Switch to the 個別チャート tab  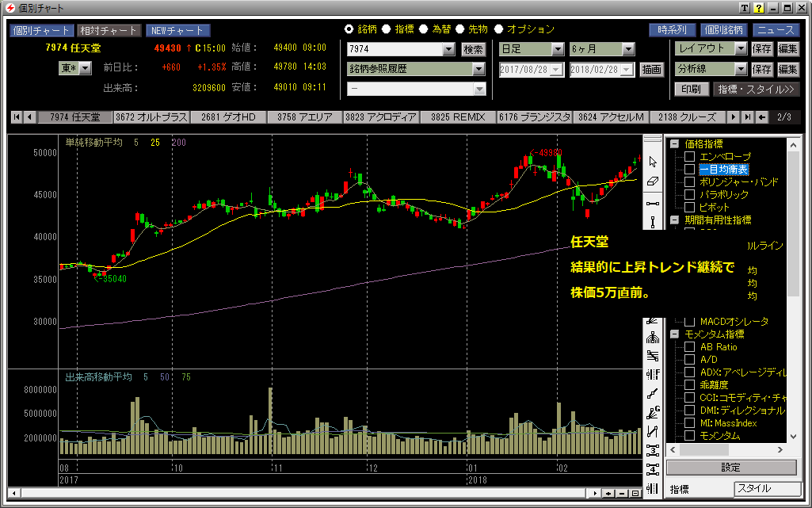click(41, 31)
